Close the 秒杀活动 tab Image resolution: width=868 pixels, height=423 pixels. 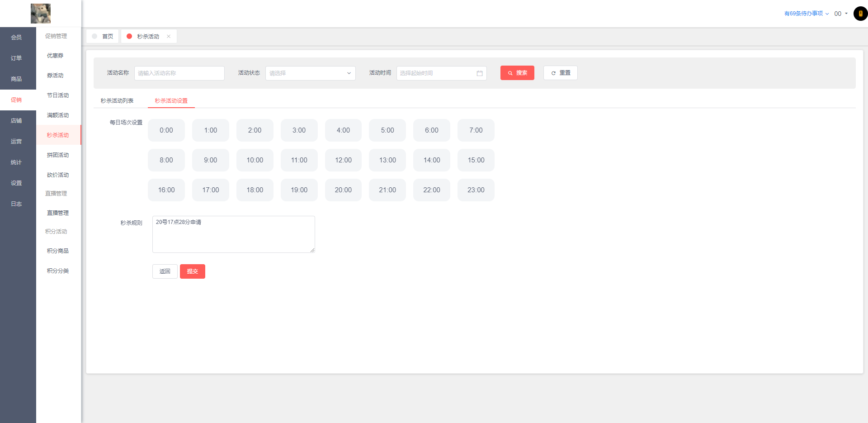coord(169,36)
